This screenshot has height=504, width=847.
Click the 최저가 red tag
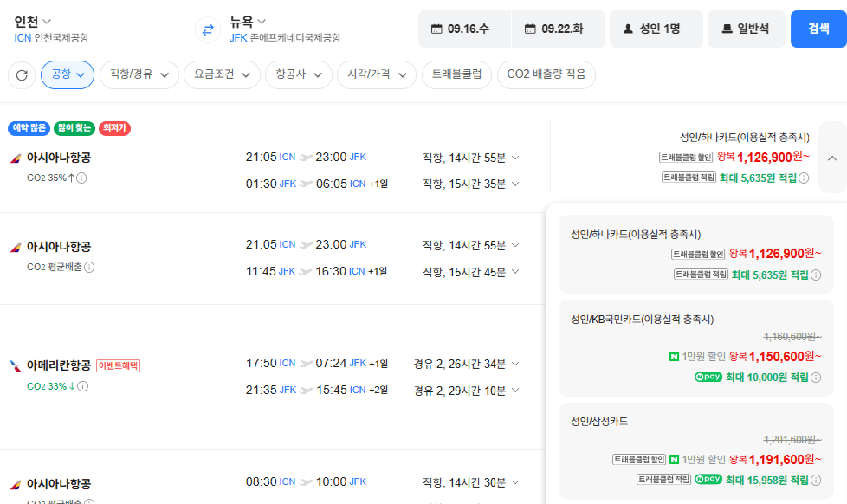pos(114,128)
